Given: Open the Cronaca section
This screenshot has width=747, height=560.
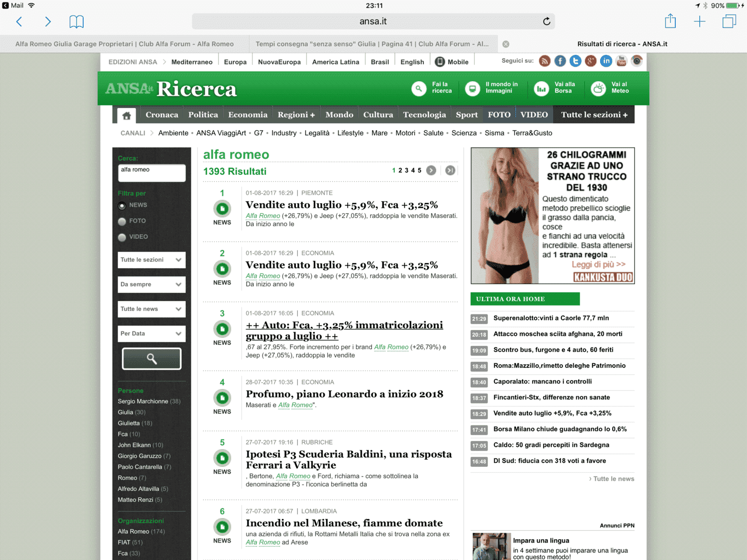Looking at the screenshot, I should pos(162,115).
